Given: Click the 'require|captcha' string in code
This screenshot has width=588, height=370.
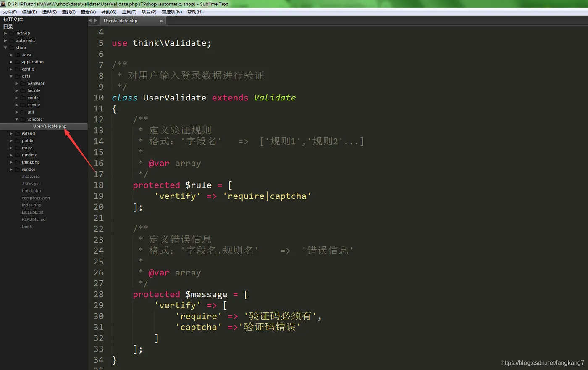Looking at the screenshot, I should pyautogui.click(x=267, y=196).
